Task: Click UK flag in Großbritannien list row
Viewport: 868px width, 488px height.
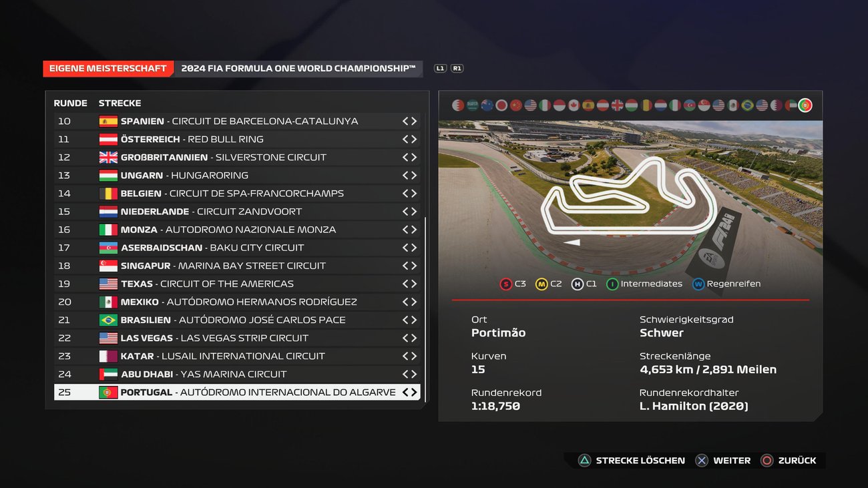Action: 108,158
